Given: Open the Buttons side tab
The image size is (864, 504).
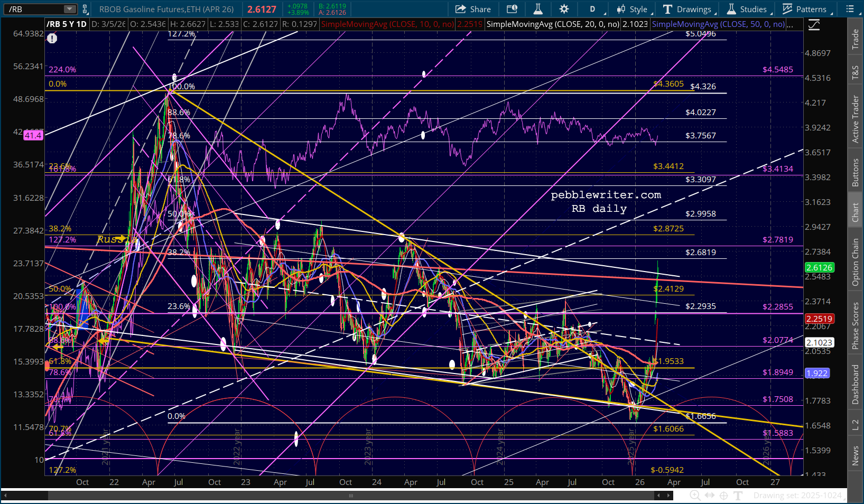Looking at the screenshot, I should click(856, 173).
